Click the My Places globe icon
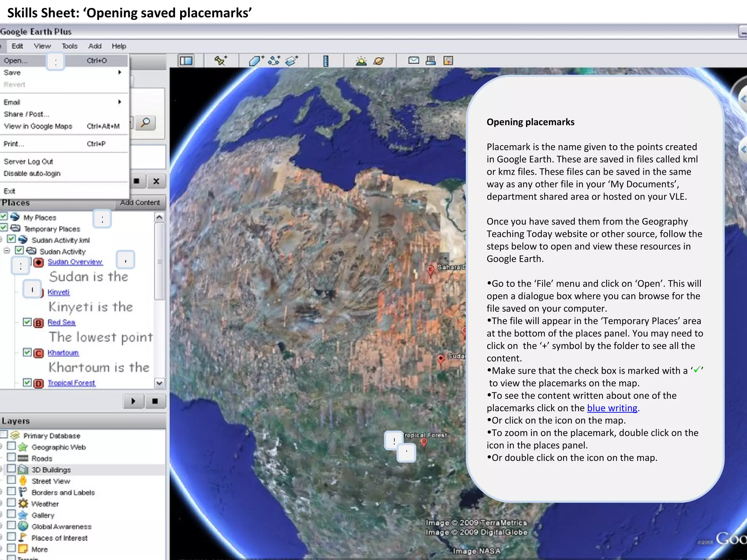 tap(15, 217)
